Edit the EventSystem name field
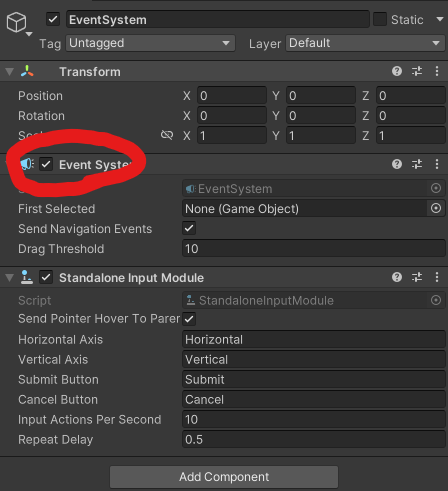448x491 pixels. pos(218,19)
